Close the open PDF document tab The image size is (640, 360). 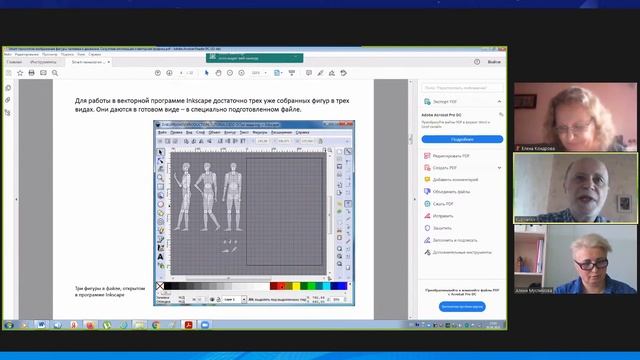[x=109, y=62]
